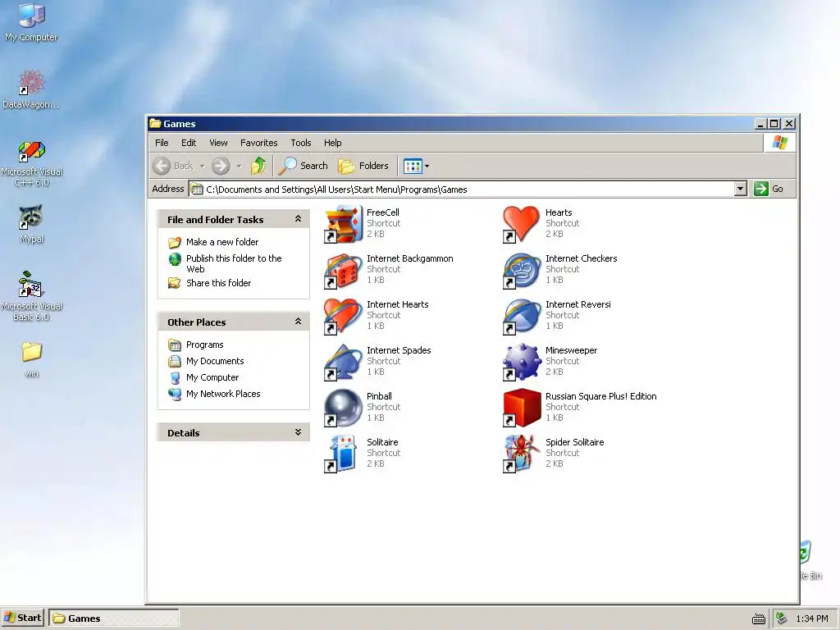Open the Help menu
The height and width of the screenshot is (630, 840).
333,143
